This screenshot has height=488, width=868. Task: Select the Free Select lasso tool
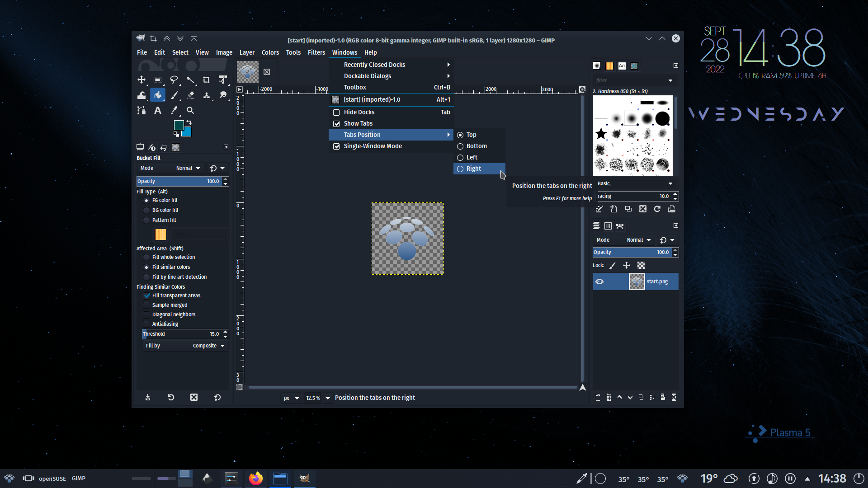coord(174,80)
